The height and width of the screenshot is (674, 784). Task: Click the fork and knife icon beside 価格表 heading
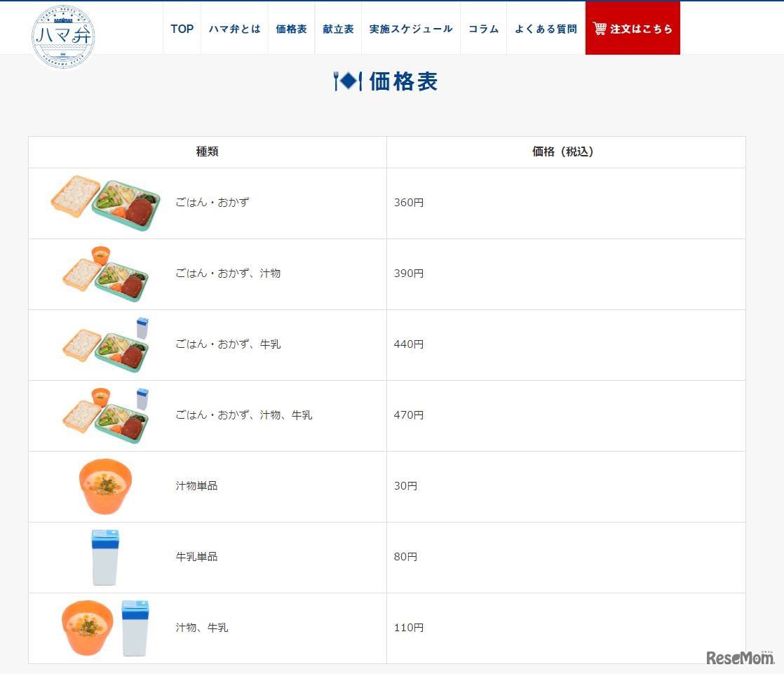click(x=348, y=81)
